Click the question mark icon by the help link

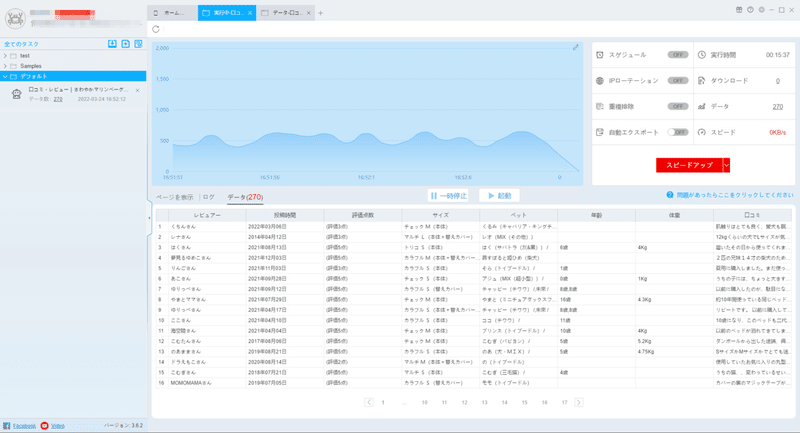coord(670,195)
